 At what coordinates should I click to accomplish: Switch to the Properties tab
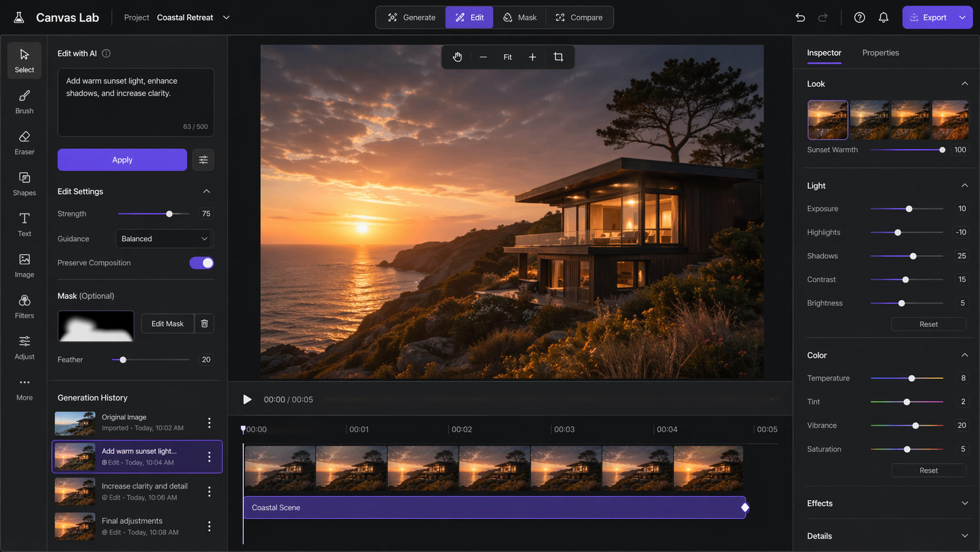pyautogui.click(x=880, y=53)
